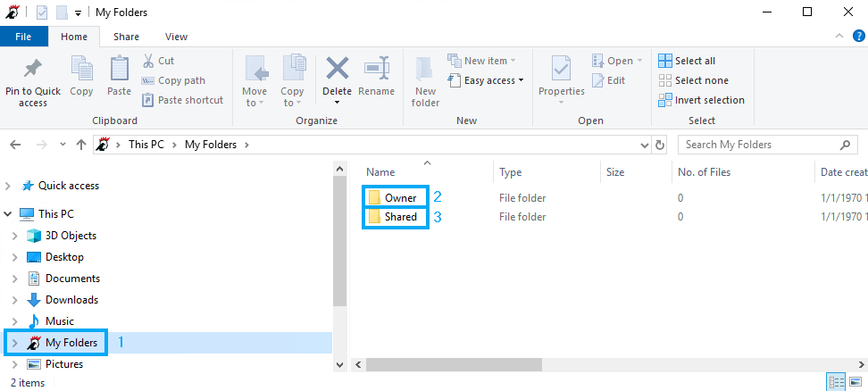Click Paste shortcut in ribbon
Screen dimensions: 868x391
point(183,100)
